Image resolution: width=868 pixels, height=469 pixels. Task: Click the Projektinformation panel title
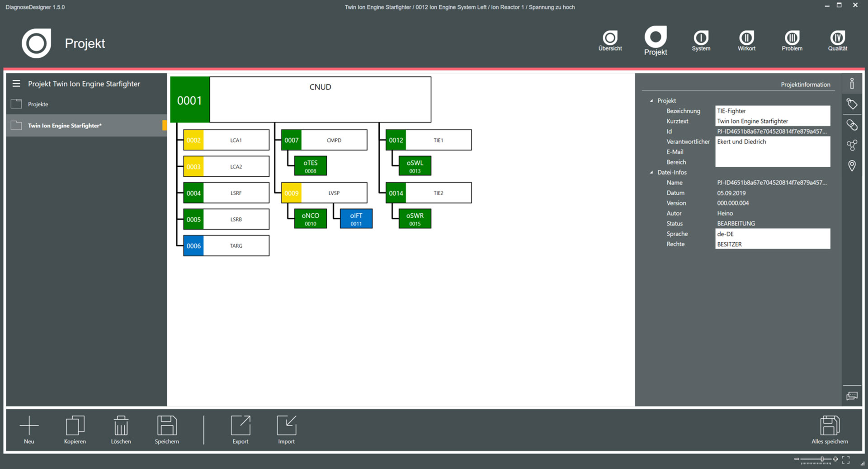pyautogui.click(x=806, y=84)
